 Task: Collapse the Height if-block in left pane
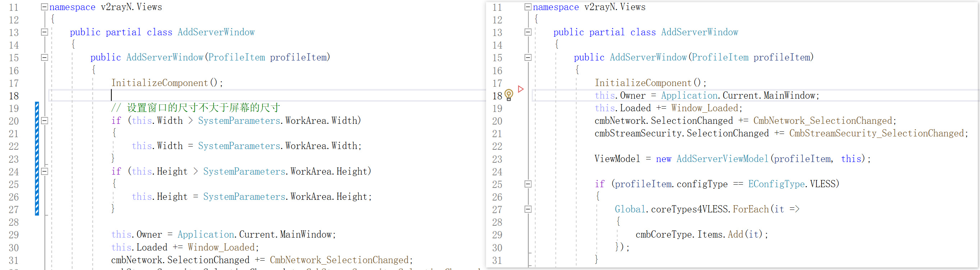click(x=45, y=171)
